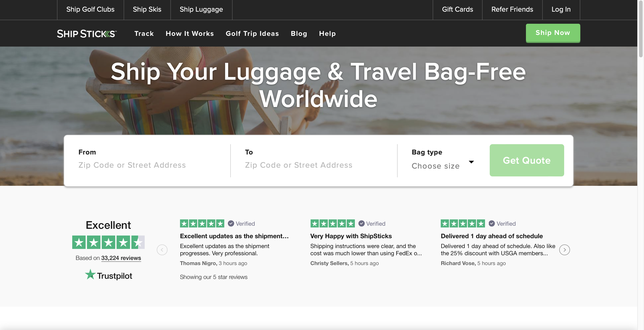Click review text 'the 25% discount with USGA members...'
644x330 pixels.
(x=494, y=253)
